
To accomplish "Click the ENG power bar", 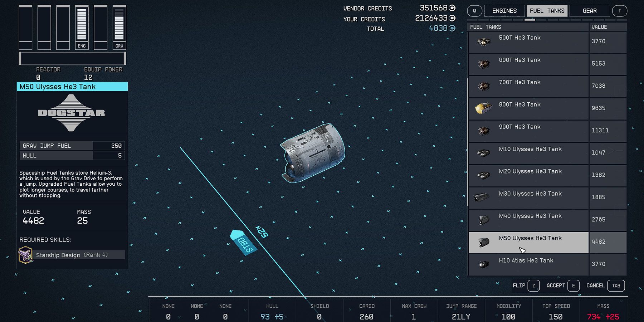I will tap(82, 27).
